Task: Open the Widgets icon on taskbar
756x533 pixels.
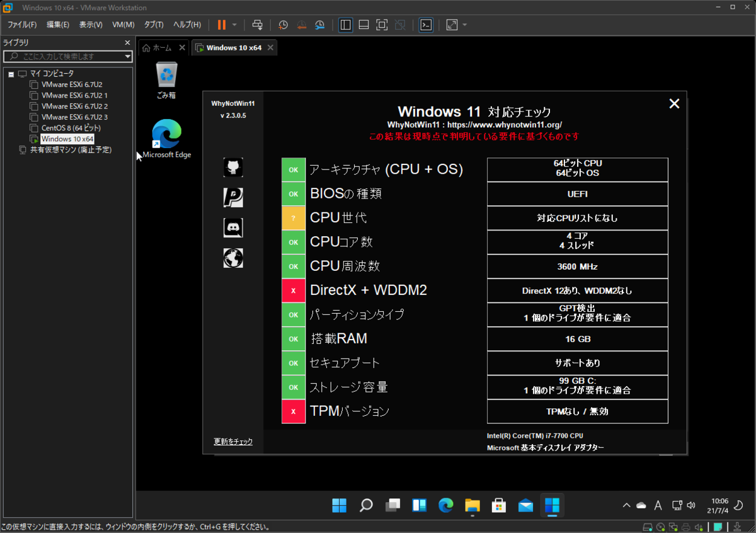Action: point(420,505)
